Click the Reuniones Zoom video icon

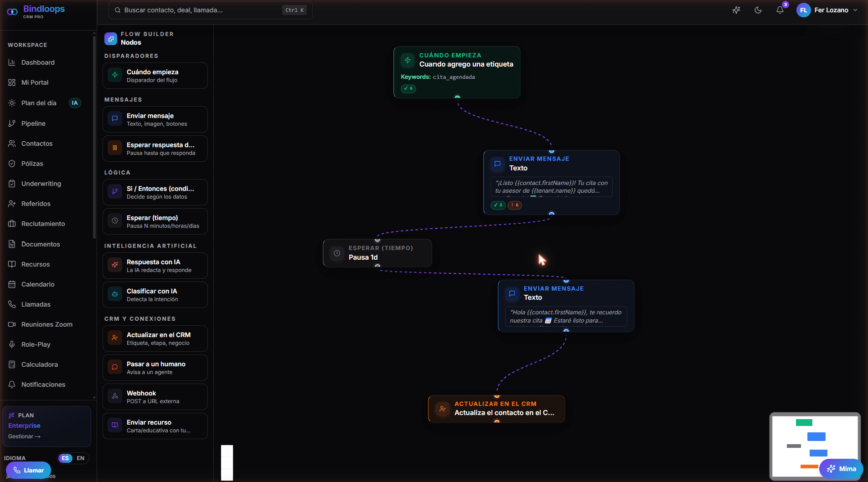(x=12, y=324)
